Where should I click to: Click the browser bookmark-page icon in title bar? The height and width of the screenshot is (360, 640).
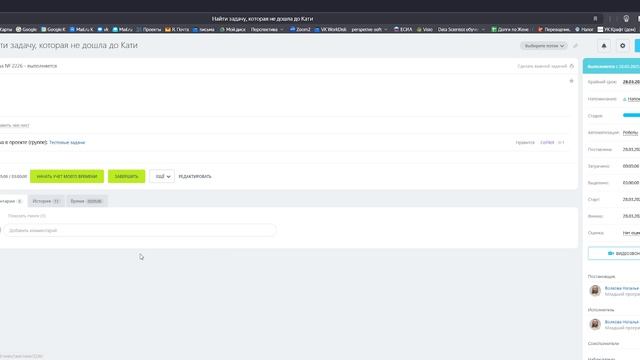point(595,19)
